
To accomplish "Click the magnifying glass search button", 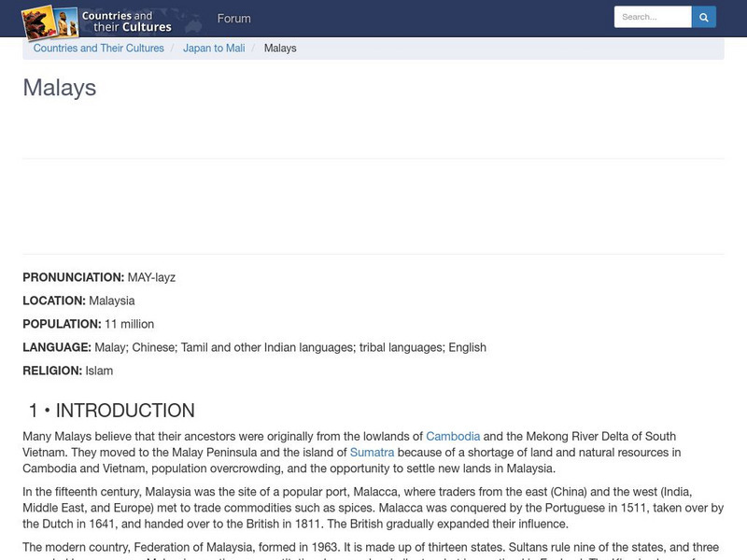I will tap(704, 17).
